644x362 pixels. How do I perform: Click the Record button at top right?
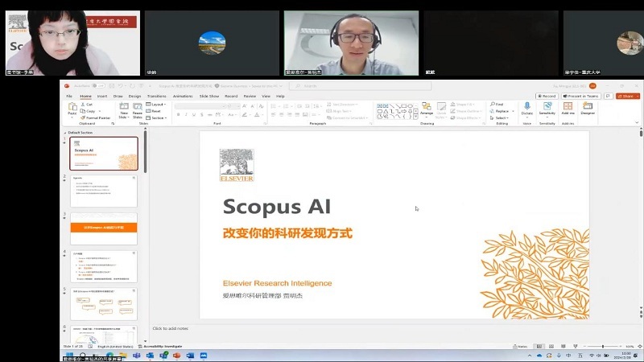click(547, 96)
